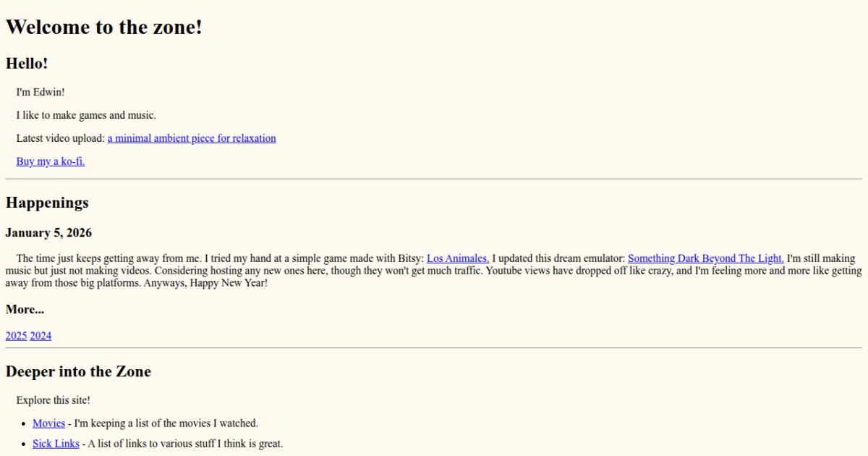Click the 'More...' subheading
868x456 pixels.
(25, 310)
